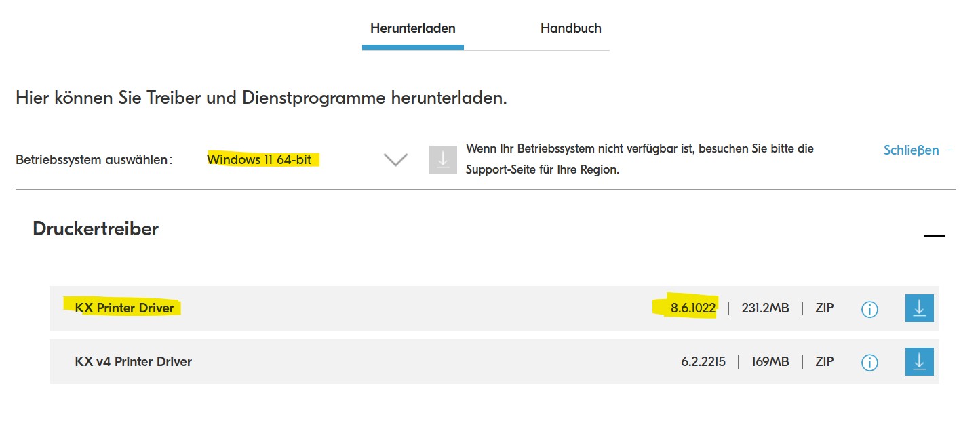The width and height of the screenshot is (980, 425).
Task: Switch to the Herunterladen tab
Action: pos(412,28)
